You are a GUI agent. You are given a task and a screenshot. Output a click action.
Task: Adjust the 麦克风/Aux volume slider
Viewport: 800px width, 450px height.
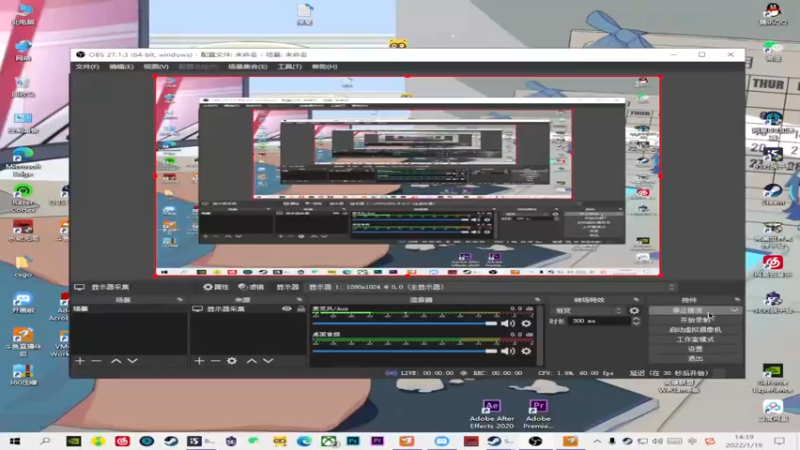coord(404,323)
